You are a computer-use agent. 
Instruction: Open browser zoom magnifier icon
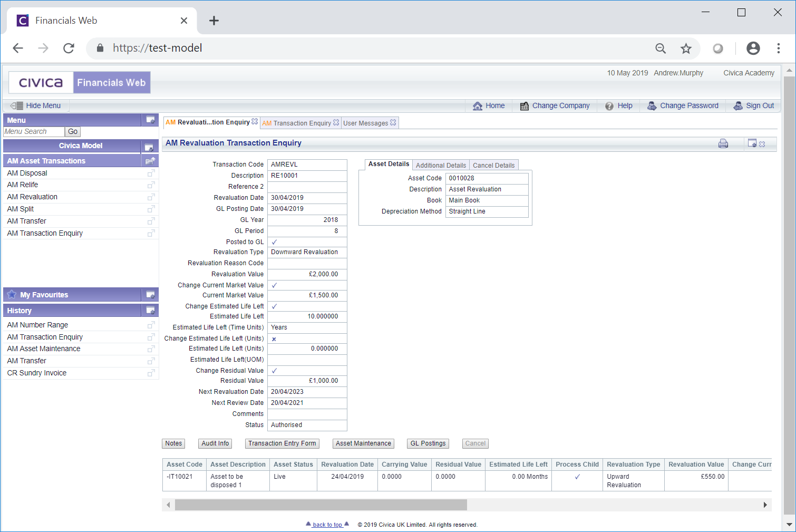pos(661,49)
